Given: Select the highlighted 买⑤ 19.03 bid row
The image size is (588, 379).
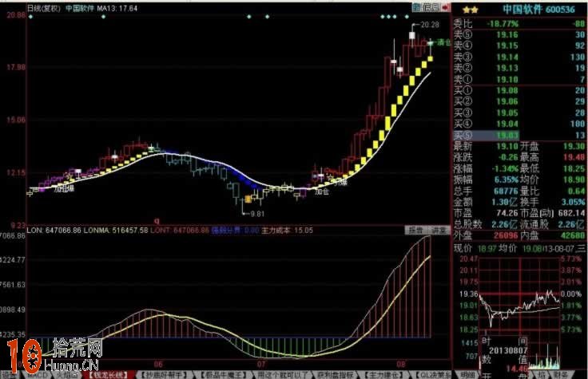Looking at the screenshot, I should click(x=519, y=135).
